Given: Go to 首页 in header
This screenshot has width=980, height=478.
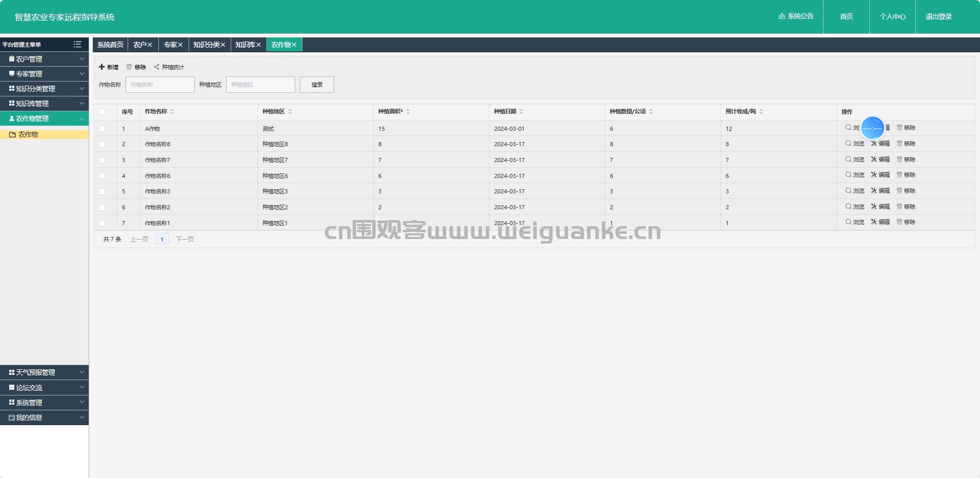Looking at the screenshot, I should click(x=846, y=16).
